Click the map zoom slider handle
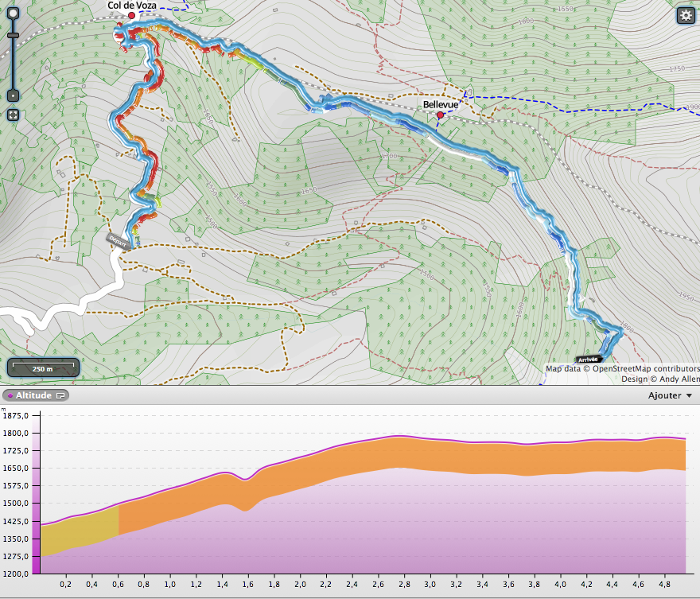Screen dimensions: 700x599 [13, 35]
